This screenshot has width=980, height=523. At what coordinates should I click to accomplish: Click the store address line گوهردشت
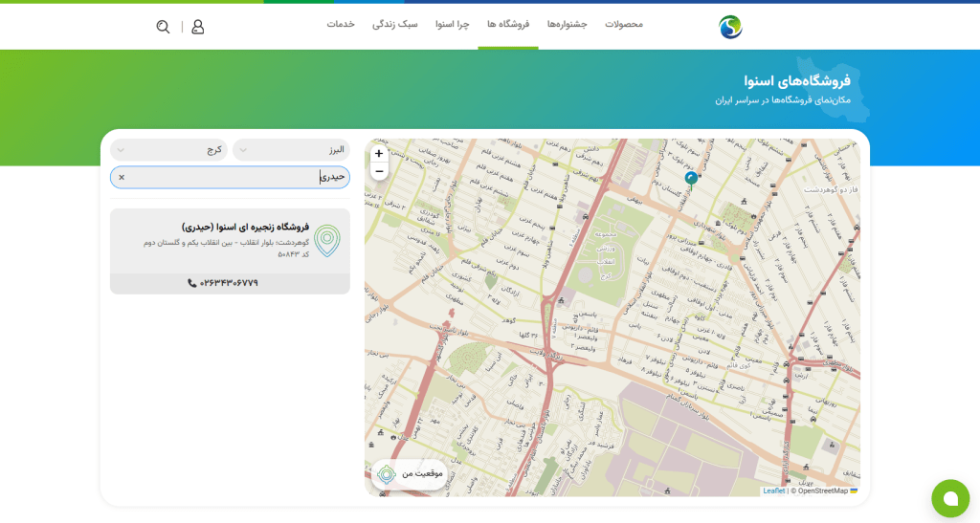(x=226, y=242)
